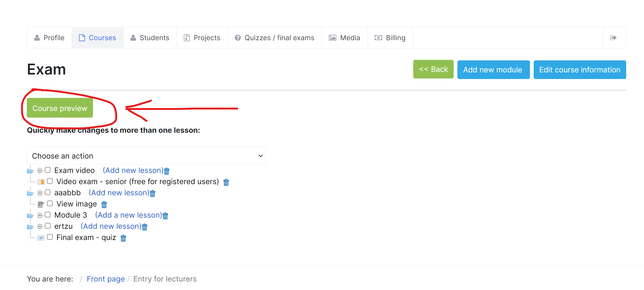Delete the Exam video module via trash icon

coord(167,171)
